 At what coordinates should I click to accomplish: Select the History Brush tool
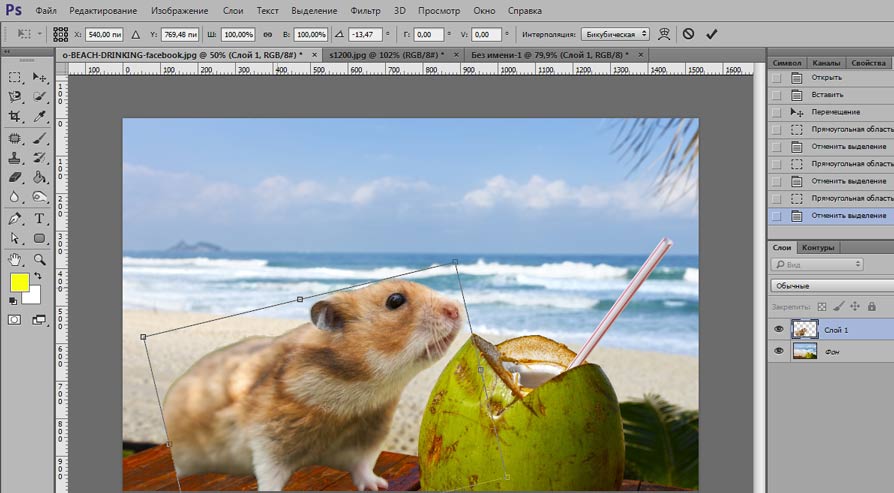(39, 158)
